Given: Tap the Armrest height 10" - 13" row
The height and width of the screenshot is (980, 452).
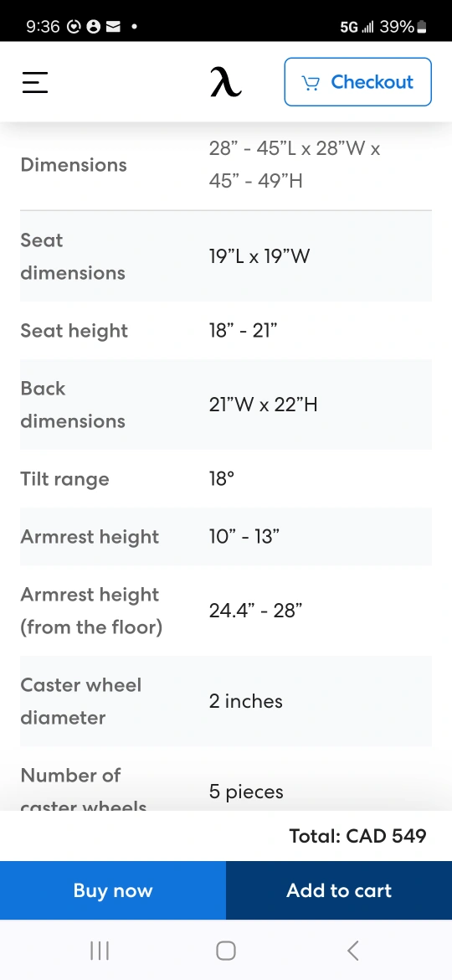Looking at the screenshot, I should pyautogui.click(x=226, y=536).
